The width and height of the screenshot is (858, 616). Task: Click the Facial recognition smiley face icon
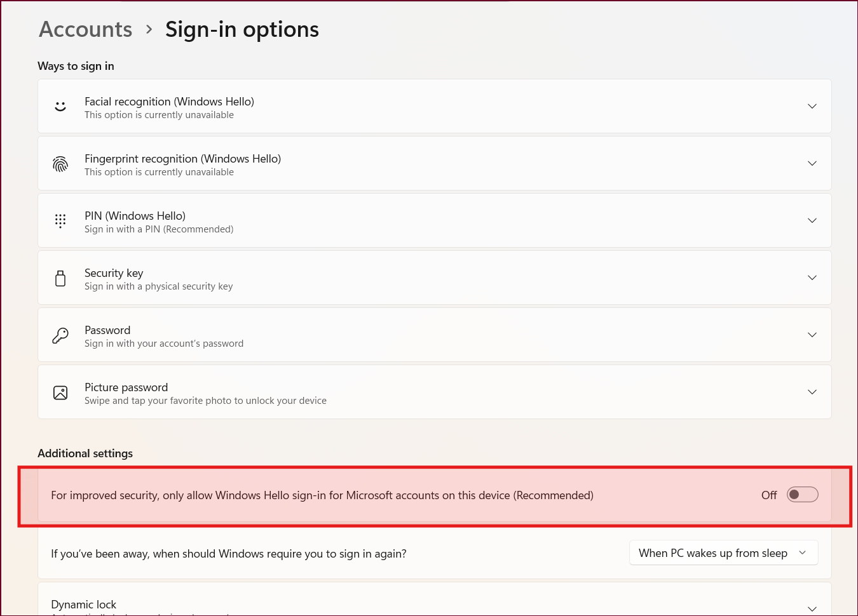[x=60, y=107]
